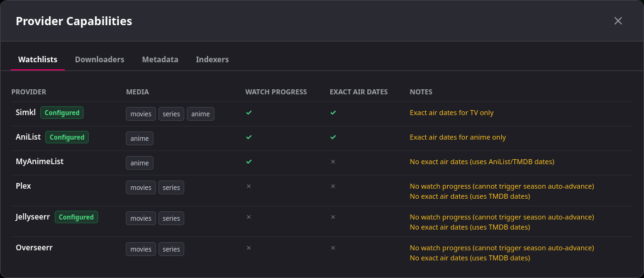Click Jellyseerr exact air dates cross
The width and height of the screenshot is (644, 278).
(x=333, y=217)
